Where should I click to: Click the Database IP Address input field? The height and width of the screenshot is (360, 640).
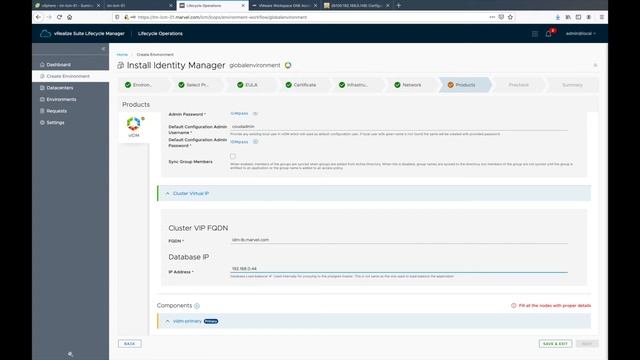(399, 269)
